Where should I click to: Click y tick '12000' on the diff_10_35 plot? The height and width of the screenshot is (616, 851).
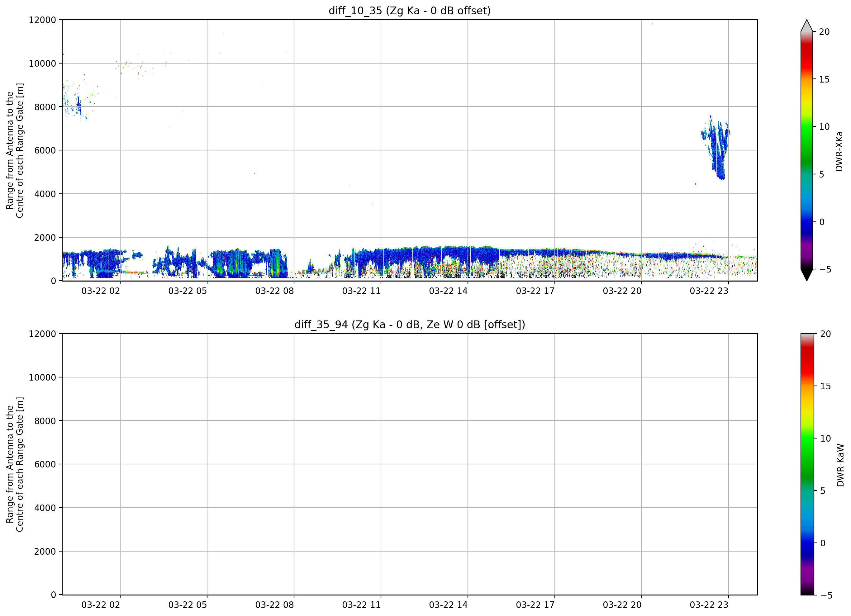[42, 20]
